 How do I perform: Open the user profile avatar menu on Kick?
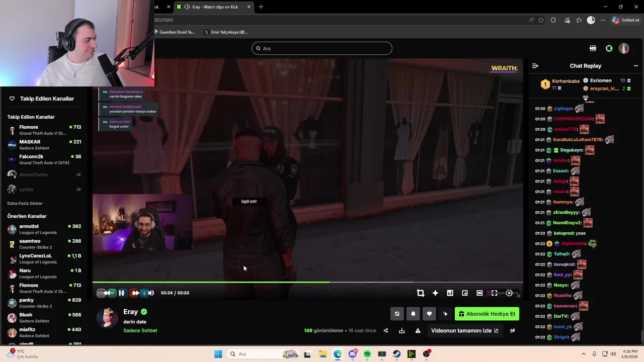[x=624, y=48]
